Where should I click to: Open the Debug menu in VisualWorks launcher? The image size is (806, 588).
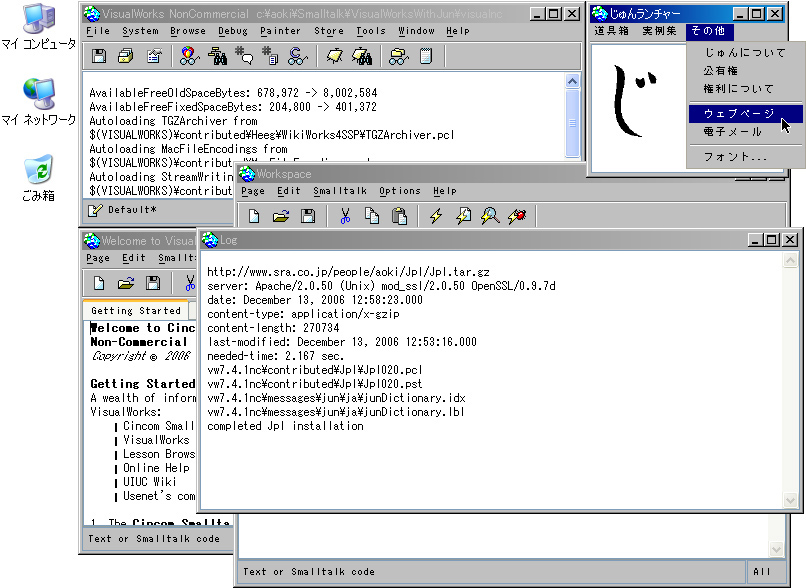point(233,31)
